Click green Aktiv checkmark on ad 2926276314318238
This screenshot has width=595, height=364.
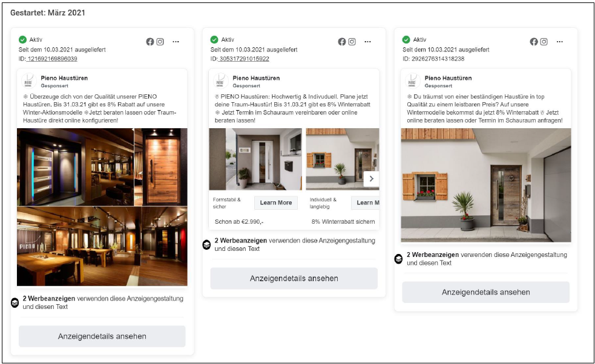point(406,39)
